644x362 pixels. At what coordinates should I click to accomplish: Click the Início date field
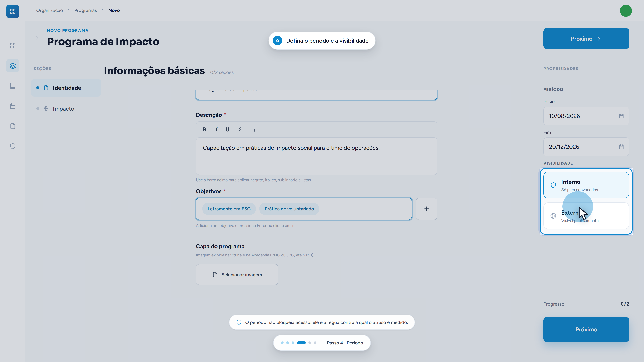click(x=586, y=116)
